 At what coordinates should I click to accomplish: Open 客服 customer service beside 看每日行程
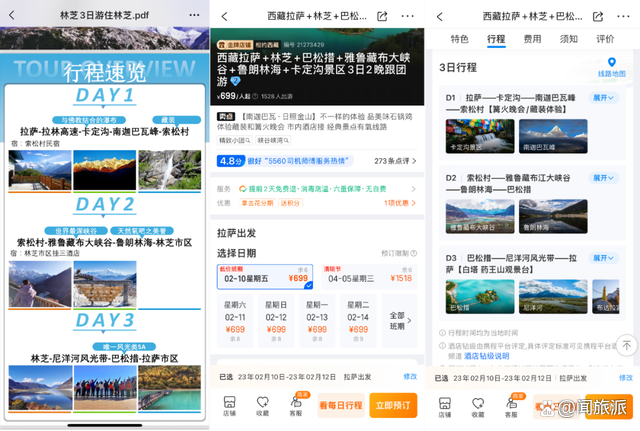click(x=295, y=405)
